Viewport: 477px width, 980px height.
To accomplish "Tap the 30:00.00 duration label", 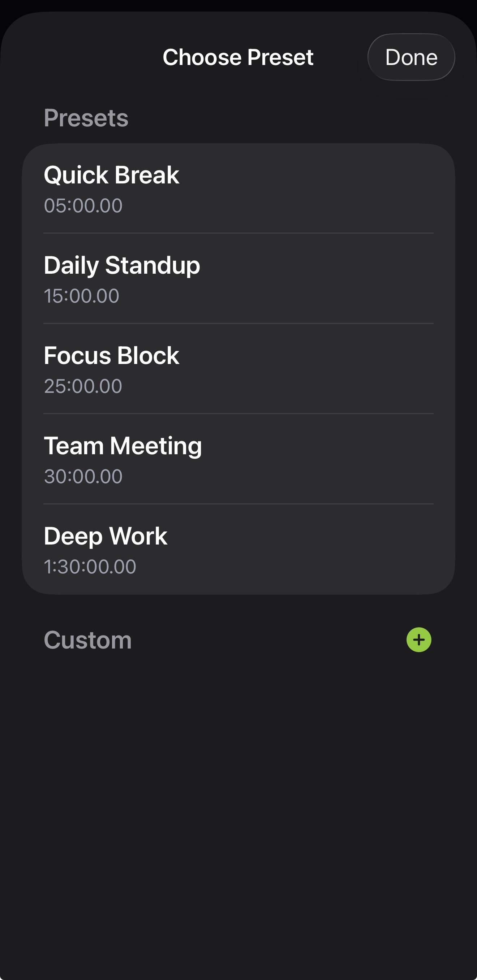I will [83, 476].
